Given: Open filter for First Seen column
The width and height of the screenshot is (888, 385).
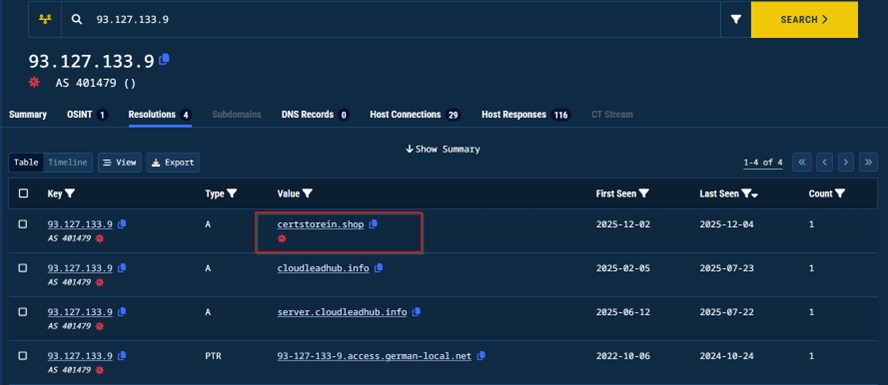Looking at the screenshot, I should click(644, 194).
